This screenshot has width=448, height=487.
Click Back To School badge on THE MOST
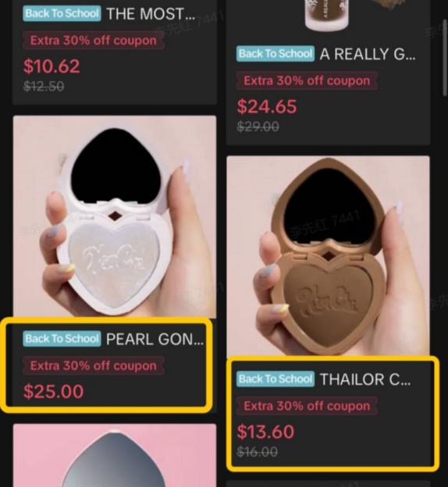[x=62, y=13]
